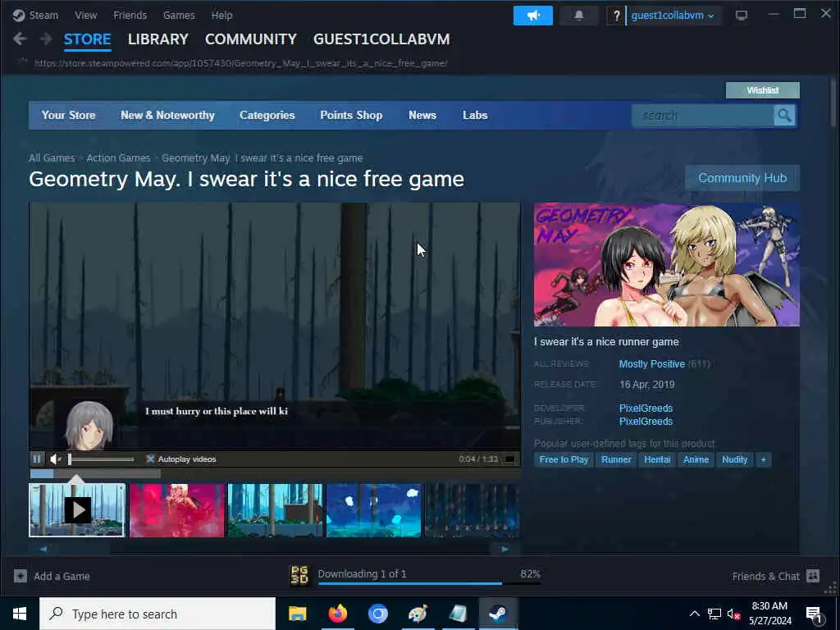Open the announcements megaphone button

click(x=532, y=16)
